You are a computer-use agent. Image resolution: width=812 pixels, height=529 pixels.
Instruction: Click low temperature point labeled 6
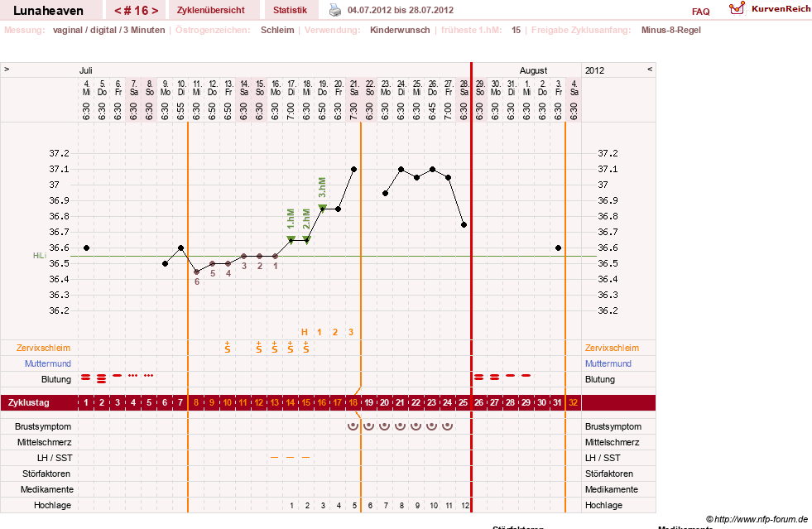pos(196,272)
